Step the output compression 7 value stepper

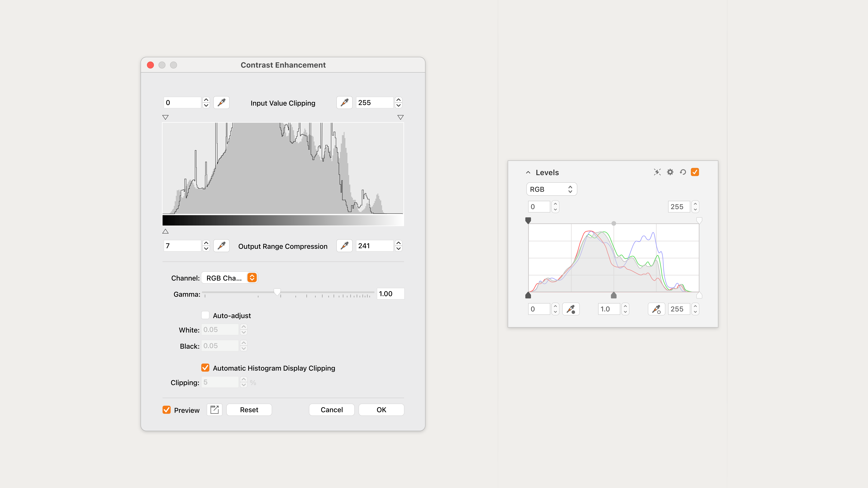coord(206,246)
